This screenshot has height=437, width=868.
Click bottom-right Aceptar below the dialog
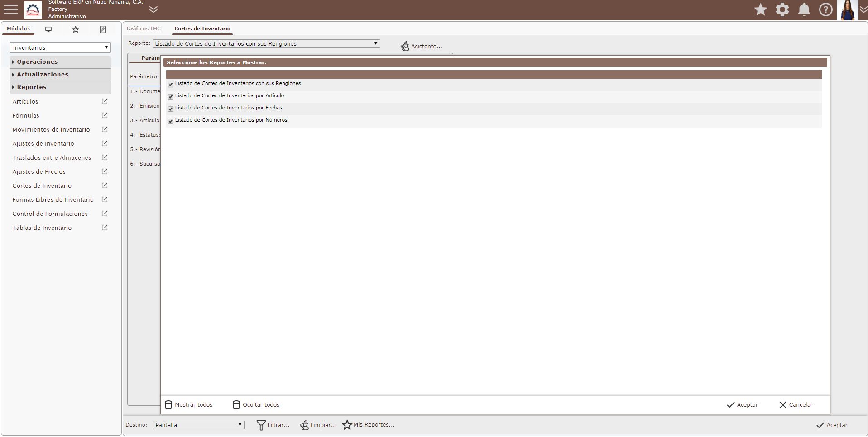832,425
